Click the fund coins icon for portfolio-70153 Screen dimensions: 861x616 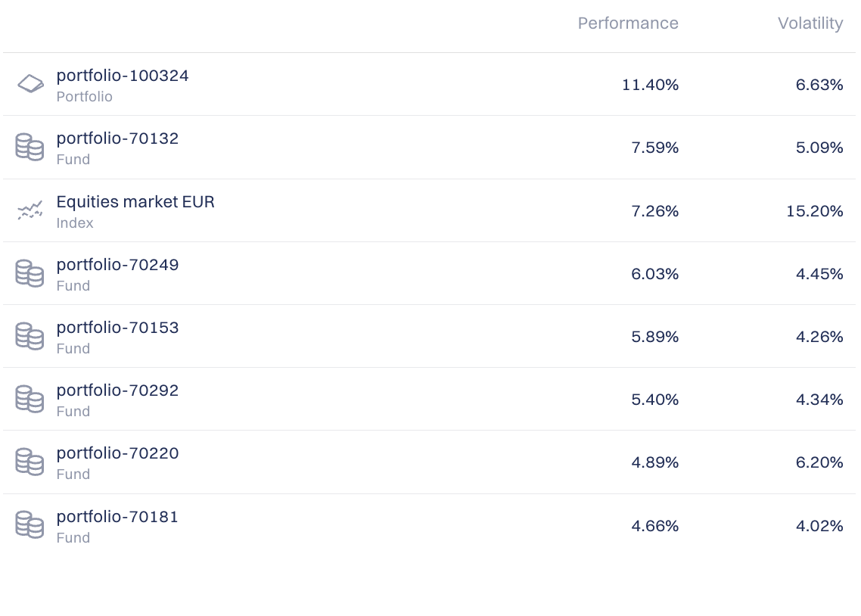pyautogui.click(x=30, y=336)
